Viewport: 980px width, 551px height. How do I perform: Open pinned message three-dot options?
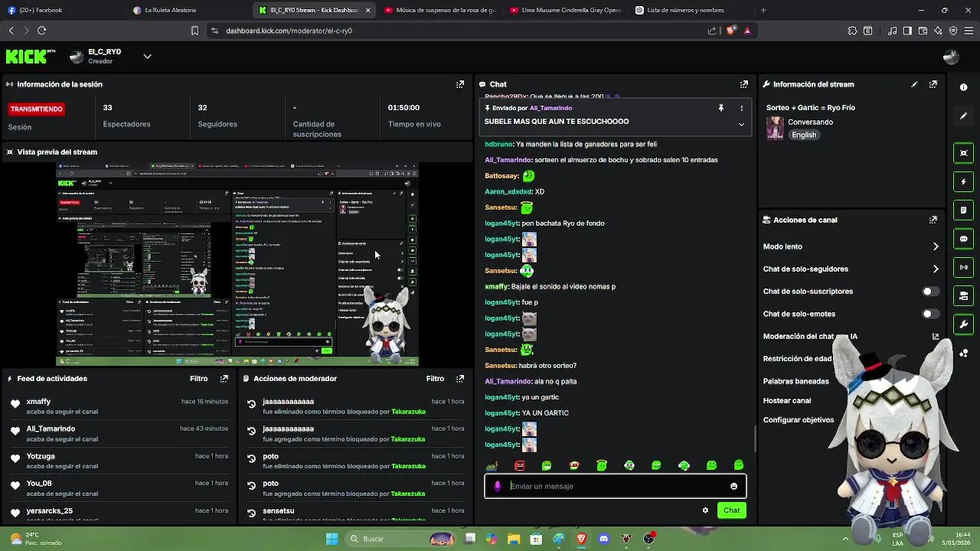coord(741,109)
